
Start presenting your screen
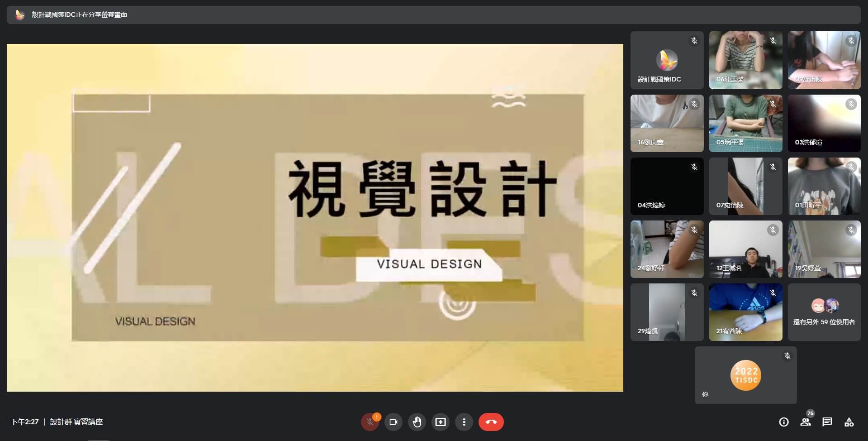click(440, 422)
